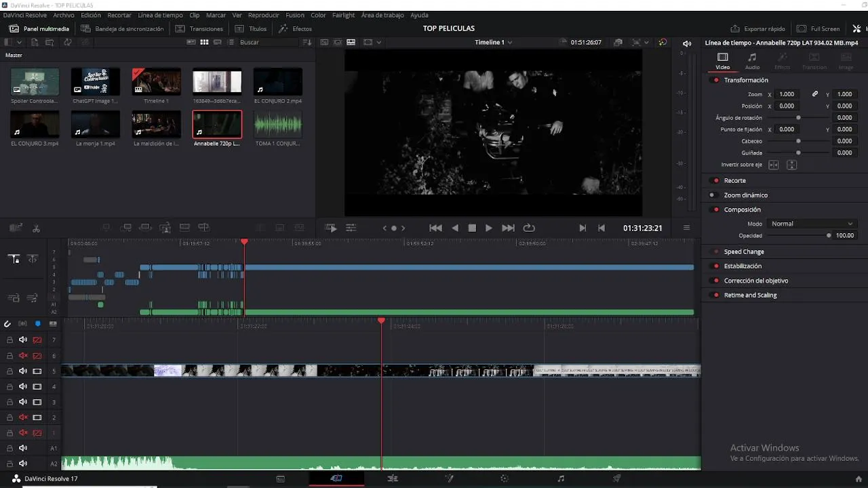Viewport: 868px width, 488px height.
Task: Adjust the Opacidad slider handle
Action: [829, 236]
